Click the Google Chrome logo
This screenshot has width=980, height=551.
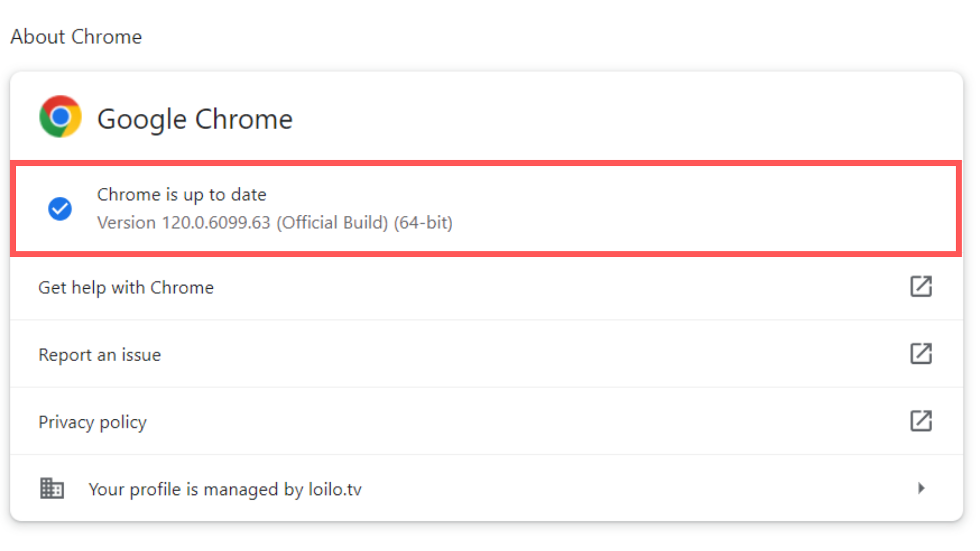tap(60, 117)
